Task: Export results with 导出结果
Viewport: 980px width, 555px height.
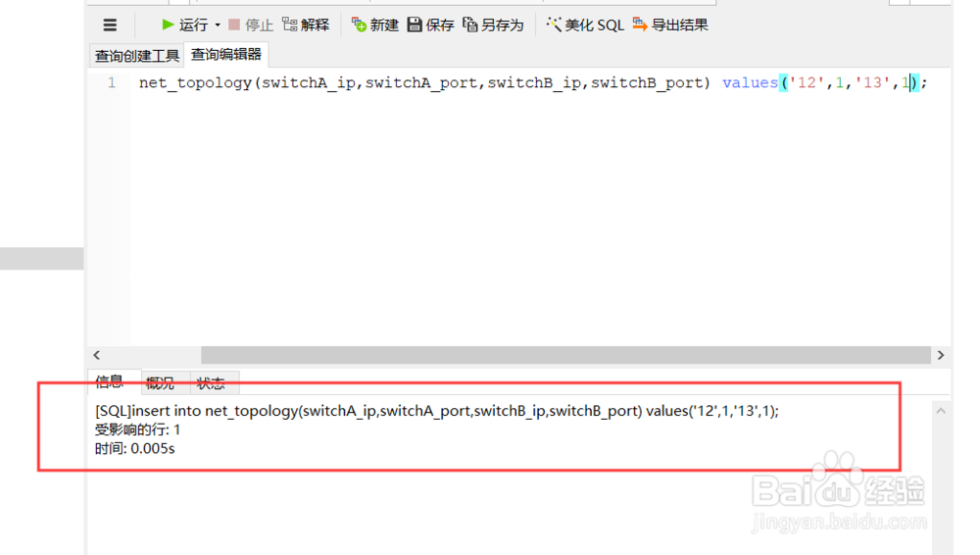Action: (x=670, y=25)
